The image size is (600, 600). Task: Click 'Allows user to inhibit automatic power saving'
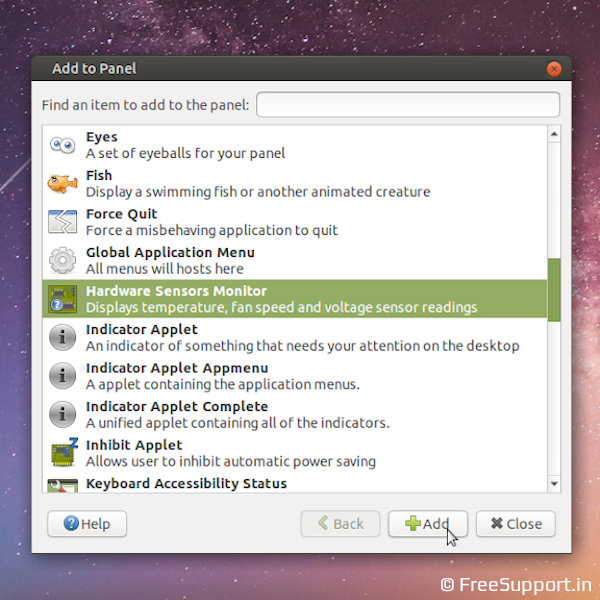click(x=231, y=461)
